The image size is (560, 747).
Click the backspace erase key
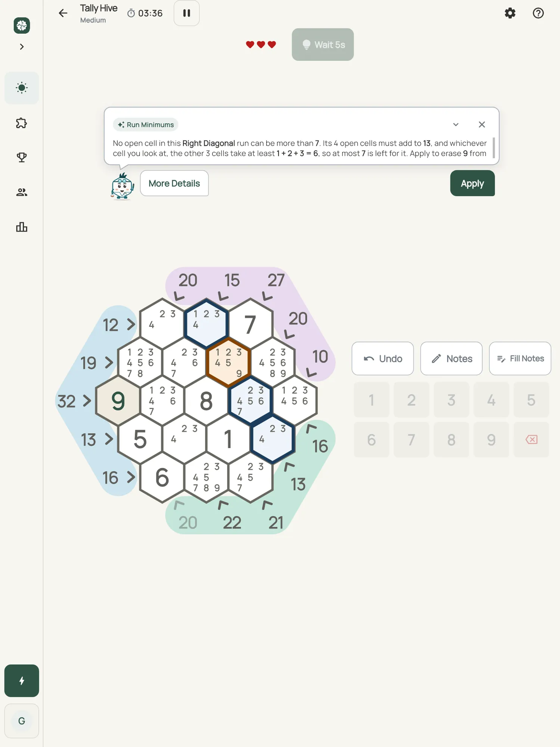pos(531,440)
